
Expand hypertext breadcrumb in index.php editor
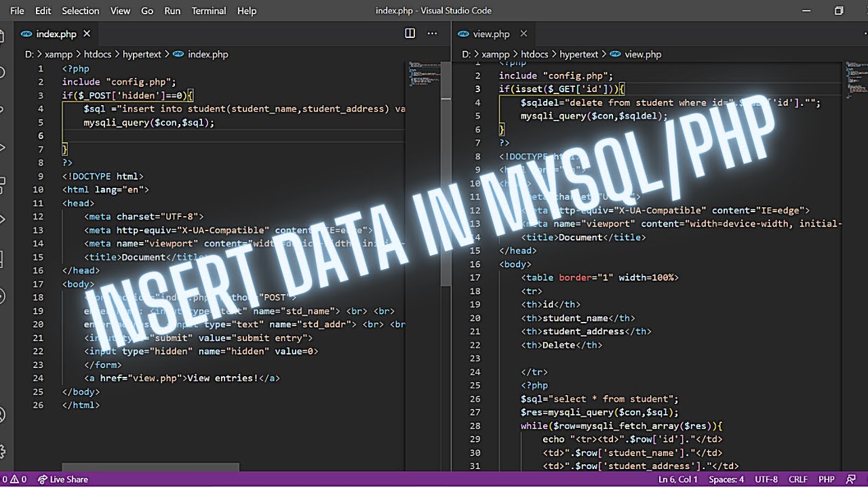142,54
